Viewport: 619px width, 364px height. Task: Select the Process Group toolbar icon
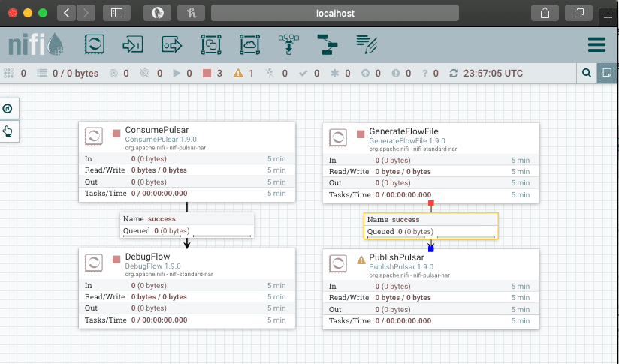click(x=211, y=44)
